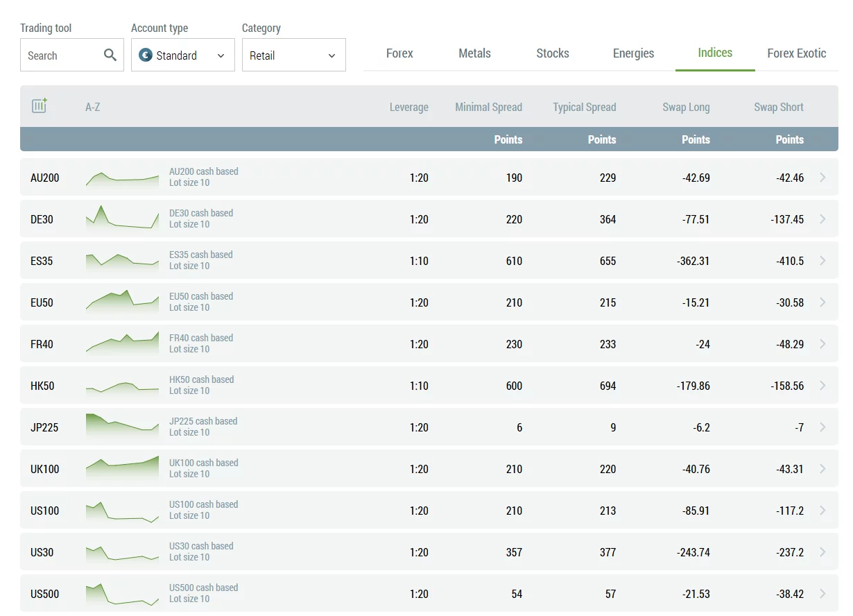Open the column settings icon in table header
Viewport: 853px width, 616px height.
[x=40, y=106]
